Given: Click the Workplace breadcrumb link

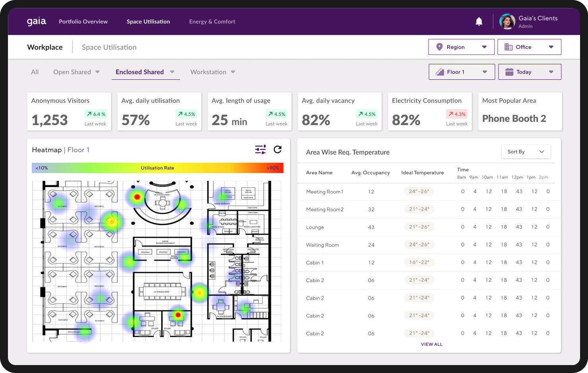Looking at the screenshot, I should click(45, 47).
